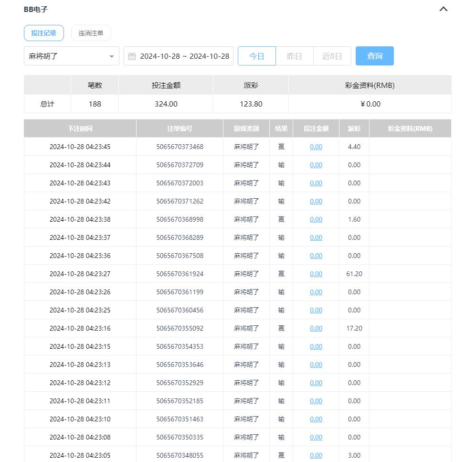The image size is (476, 462).
Task: Open bet amount link for order 5065670373468
Action: point(316,147)
